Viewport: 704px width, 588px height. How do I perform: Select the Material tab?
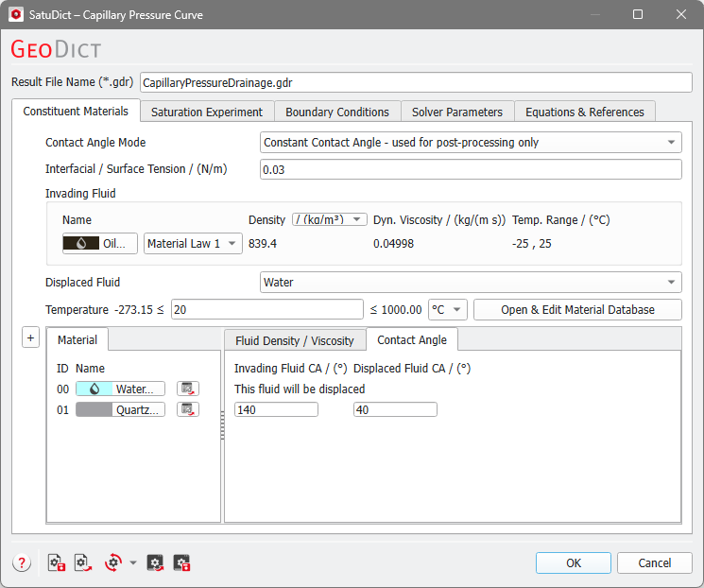pos(77,339)
